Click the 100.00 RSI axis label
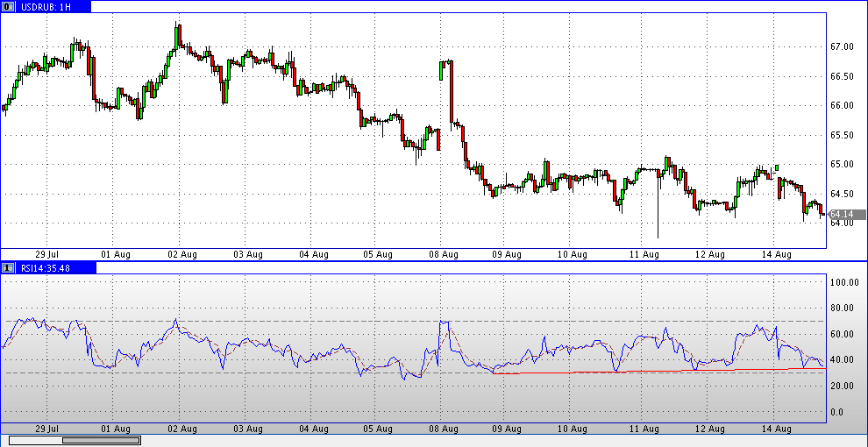The image size is (868, 447). coord(843,282)
